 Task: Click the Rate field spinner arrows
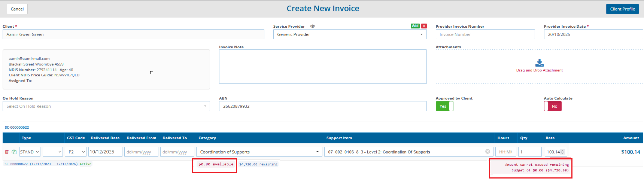[562, 152]
